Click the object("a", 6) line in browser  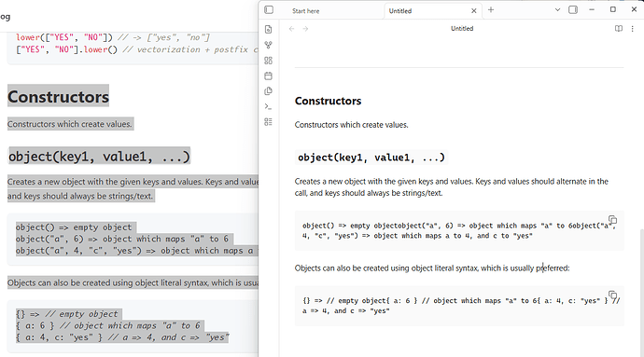(122, 239)
